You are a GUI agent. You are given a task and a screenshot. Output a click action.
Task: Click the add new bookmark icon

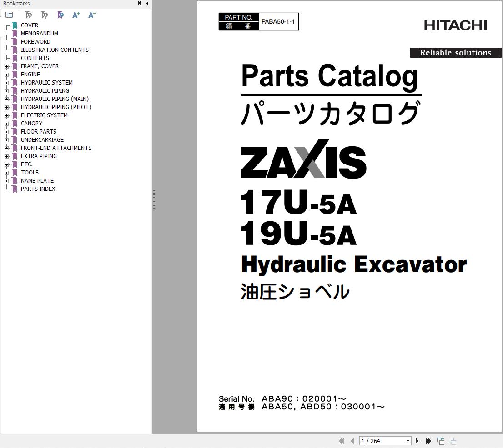point(44,15)
